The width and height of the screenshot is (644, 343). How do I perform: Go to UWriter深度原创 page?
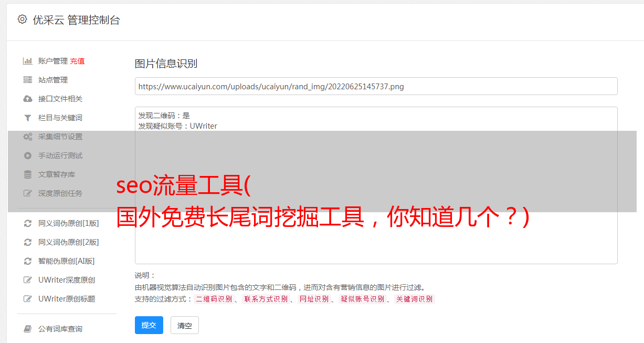tap(67, 280)
